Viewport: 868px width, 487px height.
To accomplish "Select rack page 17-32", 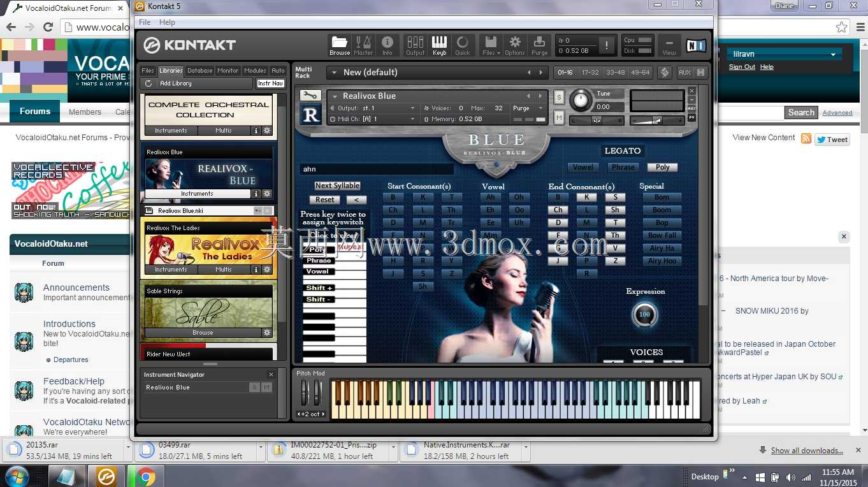I will (590, 72).
